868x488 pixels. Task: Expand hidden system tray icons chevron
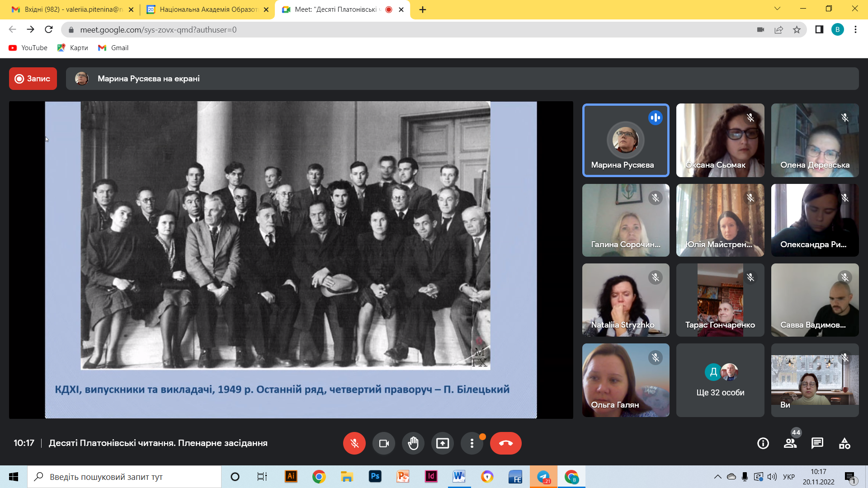[717, 477]
